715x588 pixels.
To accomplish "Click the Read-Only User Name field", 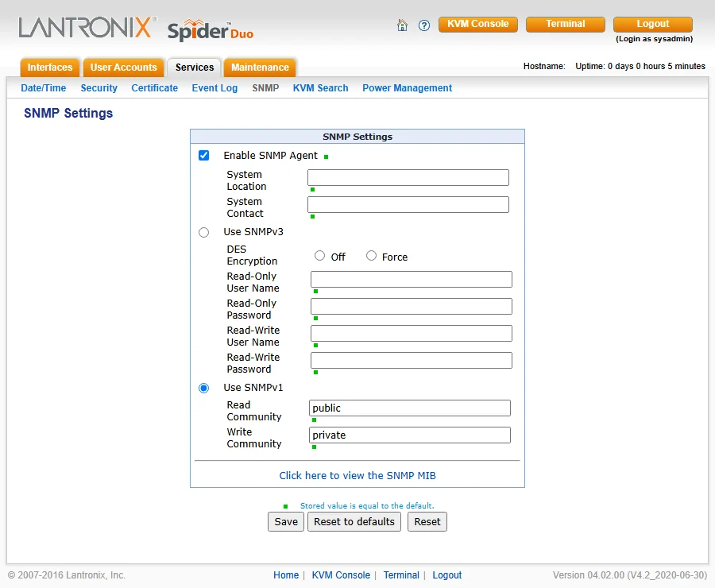I will [x=412, y=279].
